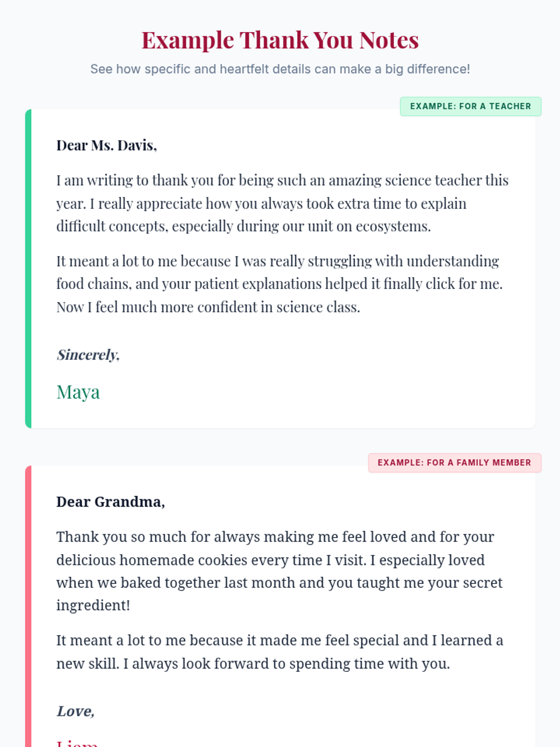Click the Example Thank You Notes heading
Image resolution: width=560 pixels, height=747 pixels.
coord(280,40)
